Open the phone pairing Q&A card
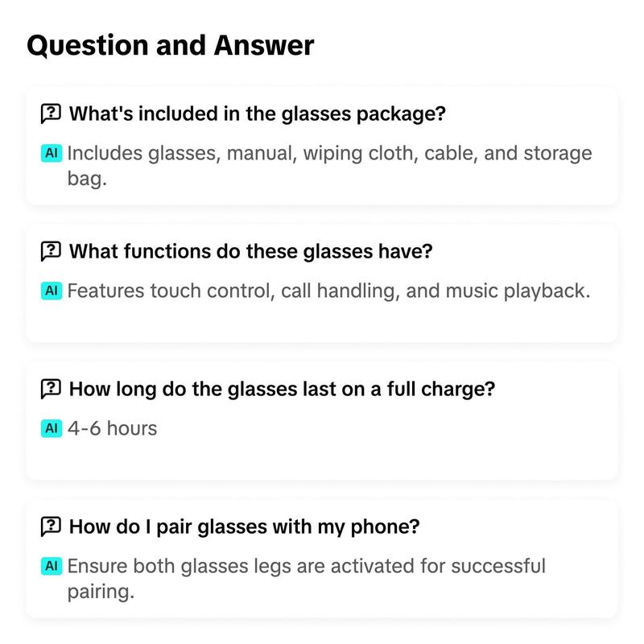Viewport: 644px width, 644px height. click(321, 558)
